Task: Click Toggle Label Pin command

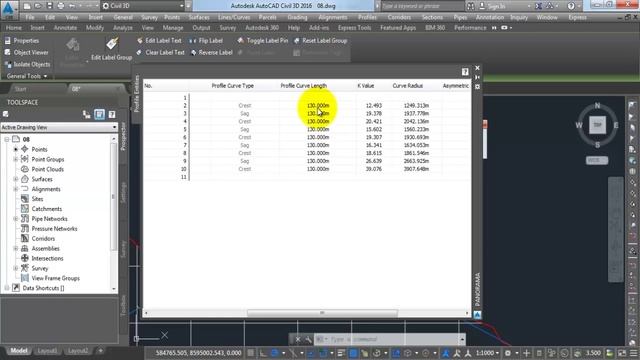Action: [262, 41]
